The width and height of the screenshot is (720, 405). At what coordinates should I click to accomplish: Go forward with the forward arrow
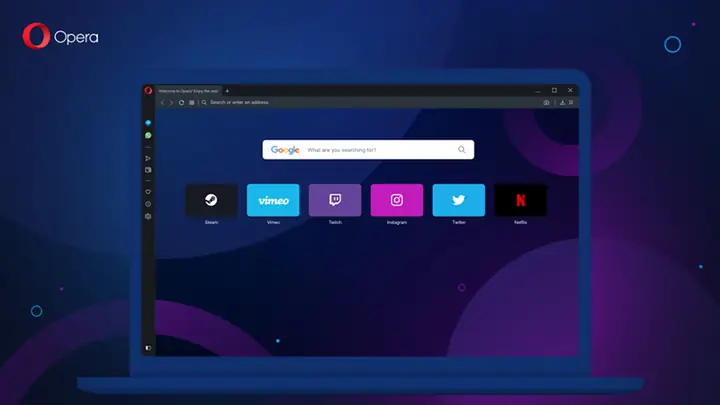click(x=171, y=102)
